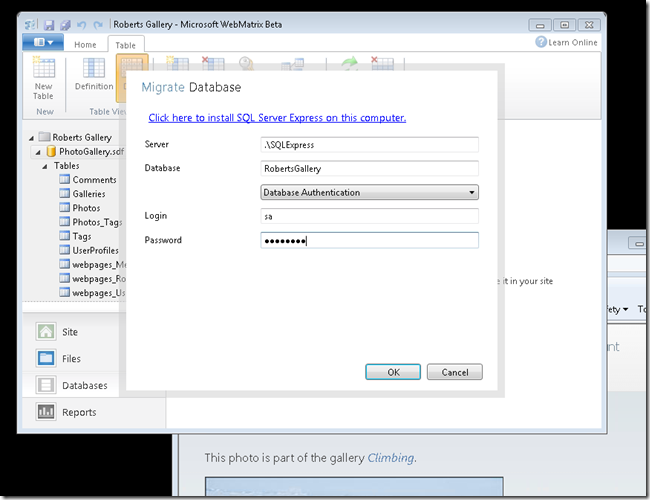Click into the Server input field
The height and width of the screenshot is (500, 650).
point(369,145)
